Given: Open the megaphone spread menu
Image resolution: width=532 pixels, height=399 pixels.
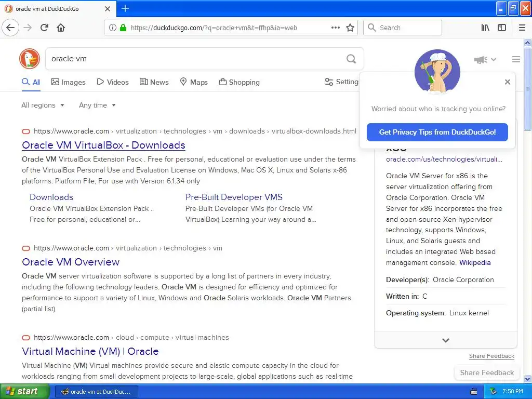Looking at the screenshot, I should 485,60.
